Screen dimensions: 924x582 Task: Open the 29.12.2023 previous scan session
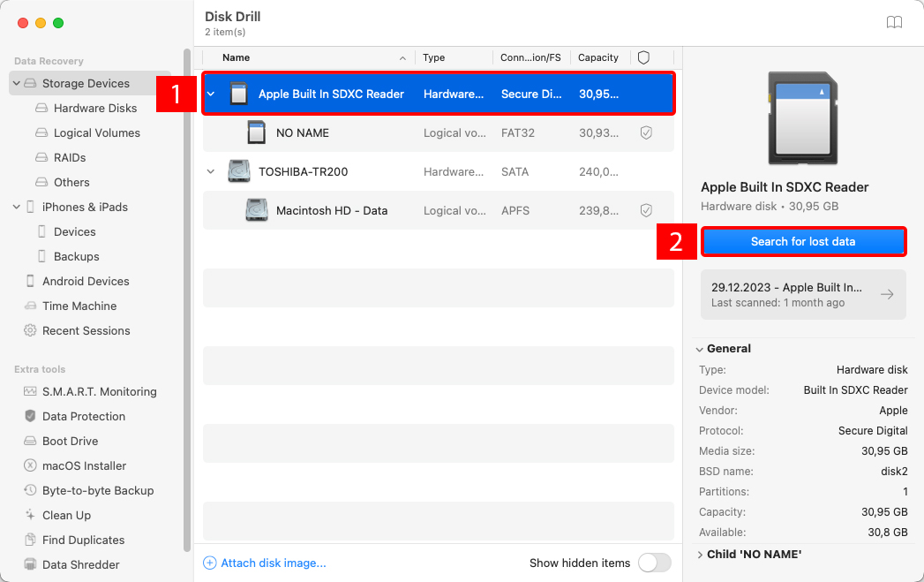point(803,294)
